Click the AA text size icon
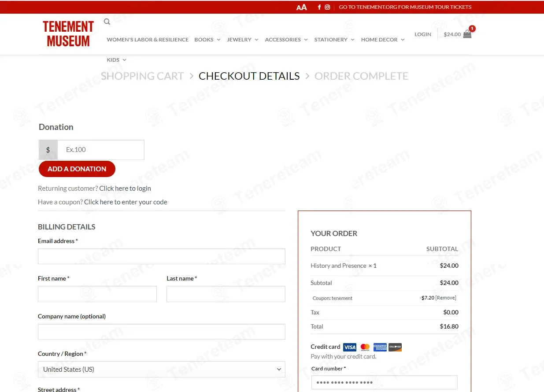Viewport: 544px width, 392px height. tap(302, 7)
